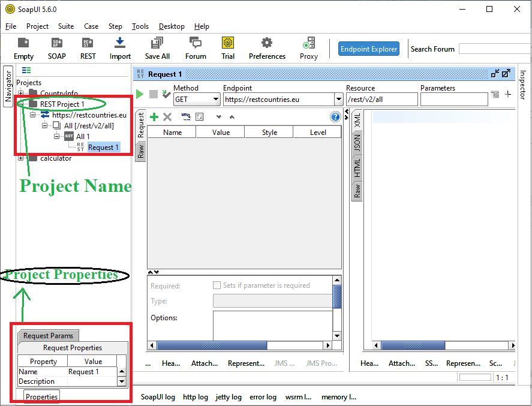Open parameters help question mark
The height and width of the screenshot is (406, 532).
click(335, 117)
